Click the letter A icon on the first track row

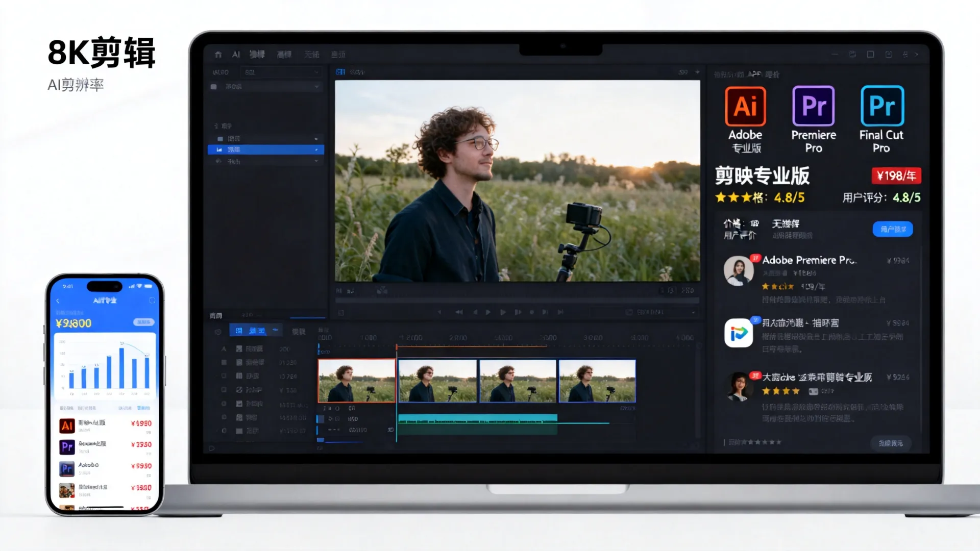[x=224, y=349]
